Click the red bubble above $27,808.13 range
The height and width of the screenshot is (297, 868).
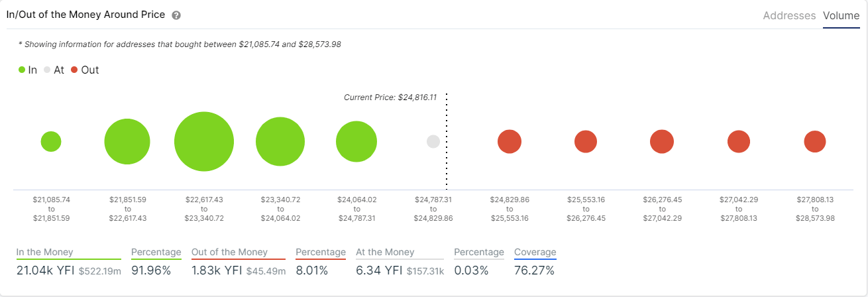click(815, 142)
